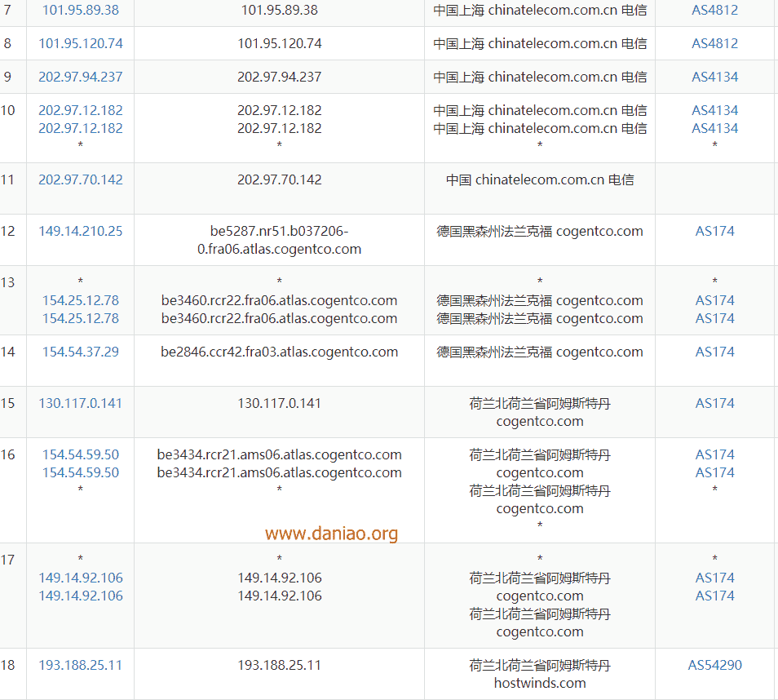The image size is (778, 700).
Task: Open the lower 154.25.12.78 link in hop 13
Action: tap(81, 318)
